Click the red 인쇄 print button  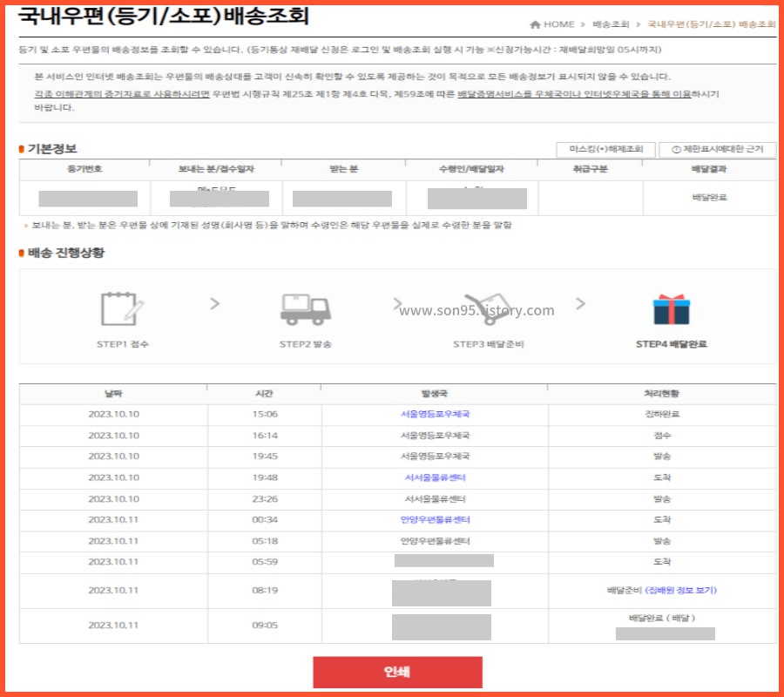[x=397, y=672]
